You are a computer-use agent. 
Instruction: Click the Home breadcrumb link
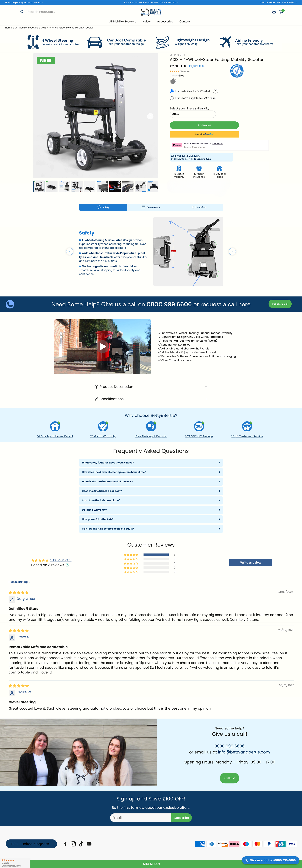tap(8, 28)
